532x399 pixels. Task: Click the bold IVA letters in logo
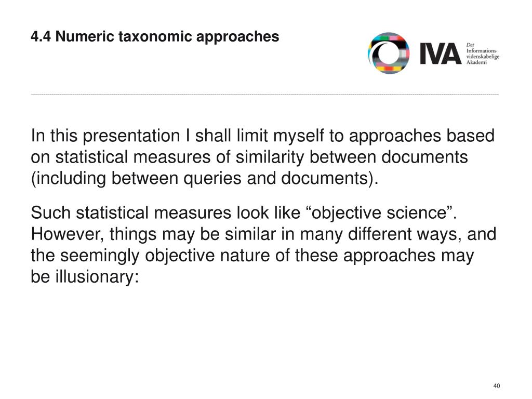(441, 54)
